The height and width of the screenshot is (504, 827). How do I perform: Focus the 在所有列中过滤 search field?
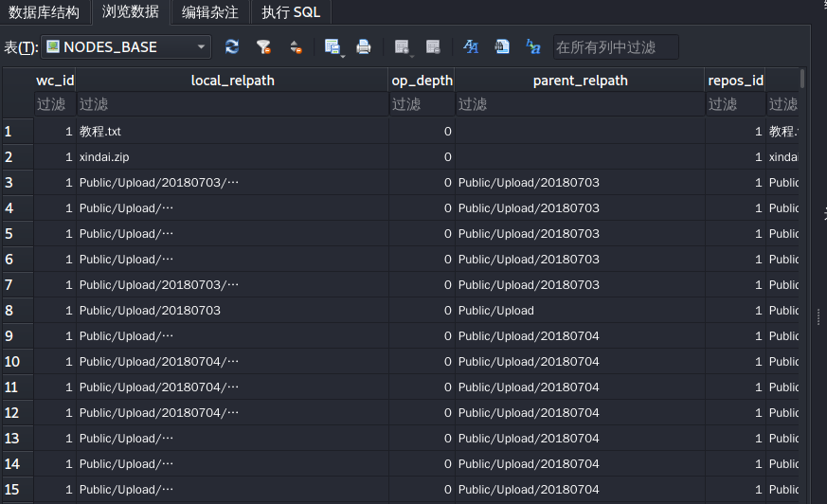(x=616, y=47)
